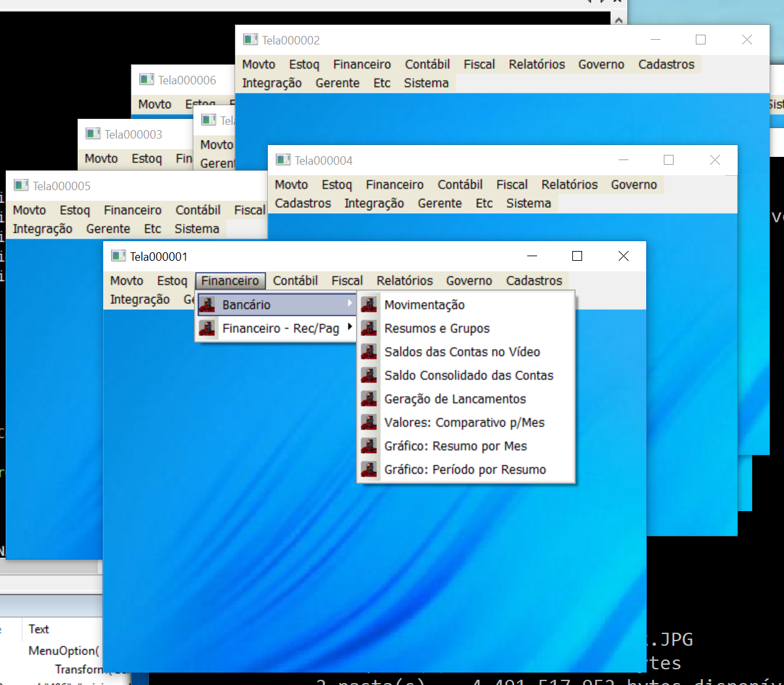This screenshot has height=685, width=784.
Task: Open Estoq menu in Tela000003
Action: (x=146, y=158)
